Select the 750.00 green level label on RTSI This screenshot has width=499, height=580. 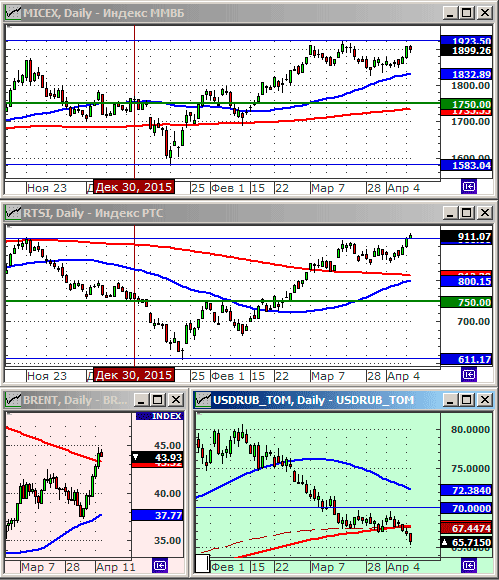coord(467,302)
